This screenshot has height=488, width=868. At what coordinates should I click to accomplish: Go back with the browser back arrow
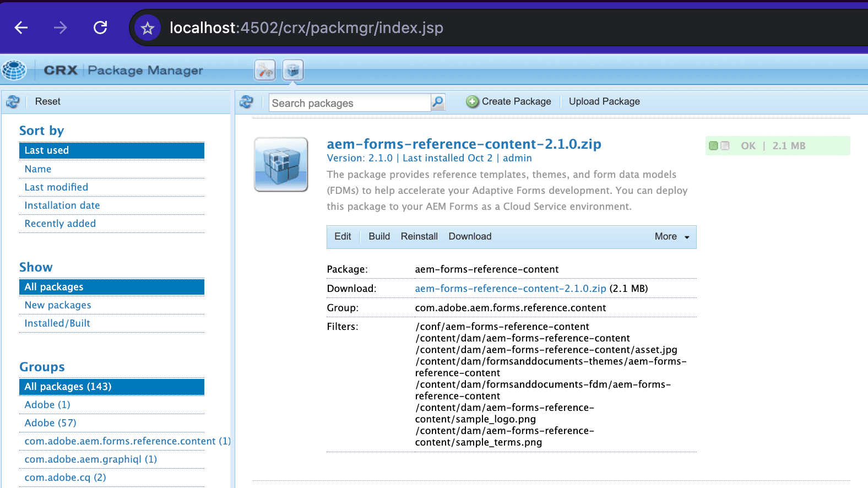click(21, 28)
